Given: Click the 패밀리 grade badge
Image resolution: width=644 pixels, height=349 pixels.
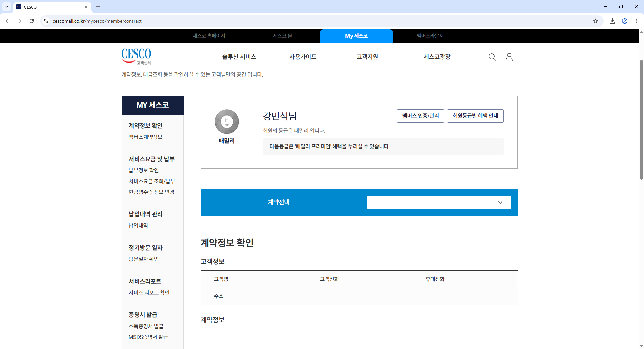Looking at the screenshot, I should click(x=227, y=122).
